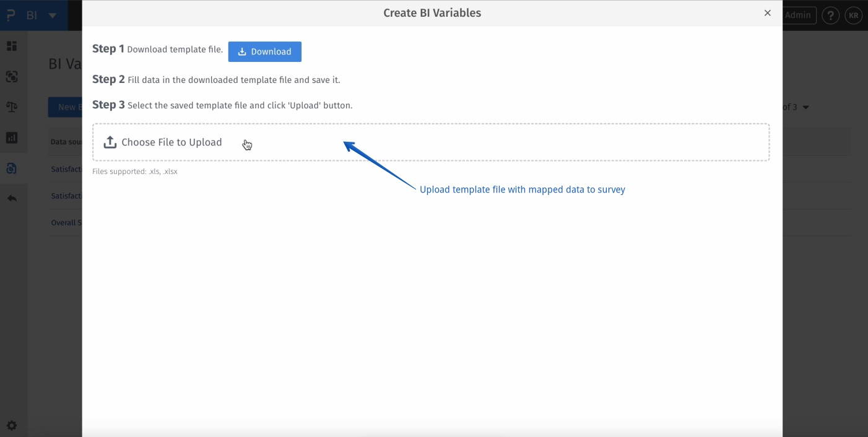
Task: Open the analytics bar-chart icon in sidebar
Action: (12, 137)
